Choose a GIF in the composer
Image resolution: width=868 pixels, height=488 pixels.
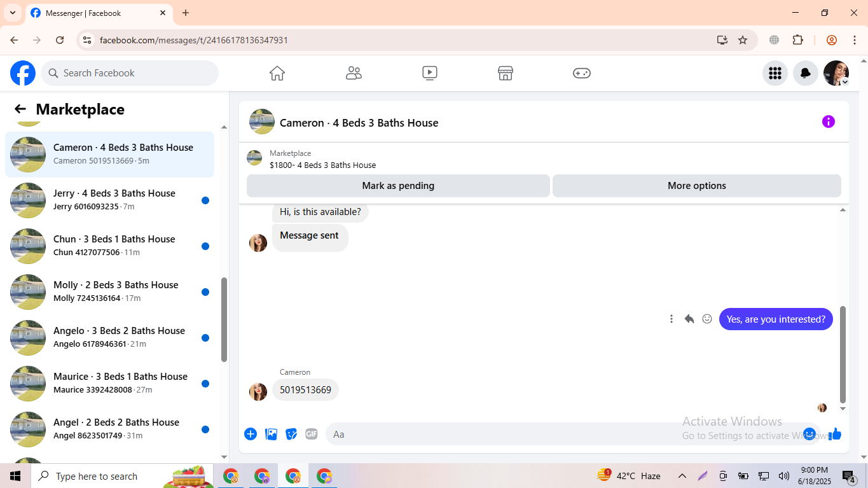click(311, 434)
